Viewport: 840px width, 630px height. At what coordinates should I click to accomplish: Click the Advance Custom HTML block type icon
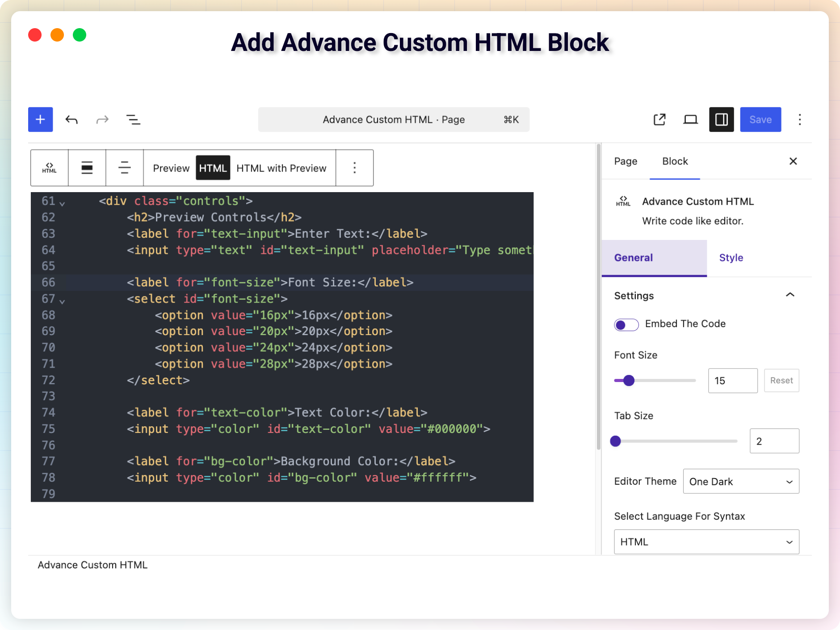click(x=49, y=168)
